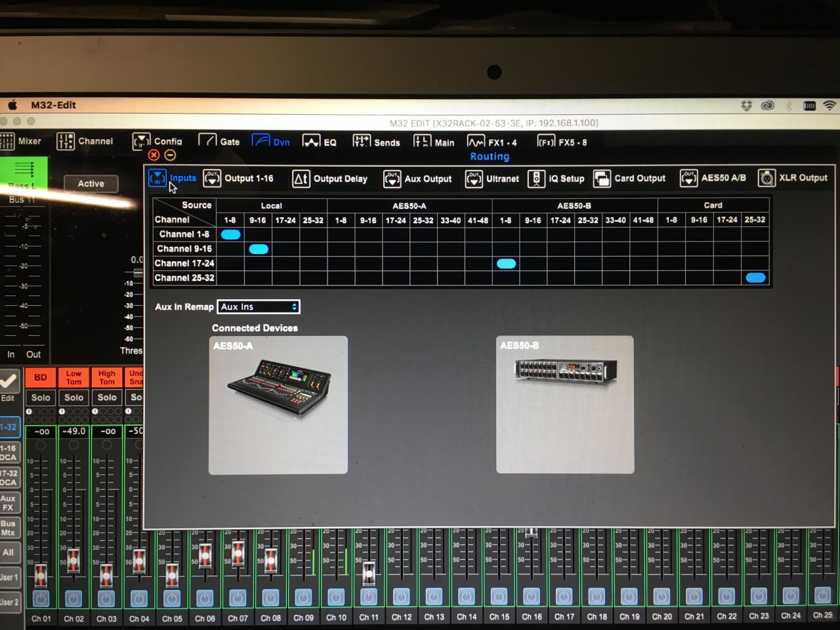Show the Bus Mtx layer
840x630 pixels.
pos(9,528)
